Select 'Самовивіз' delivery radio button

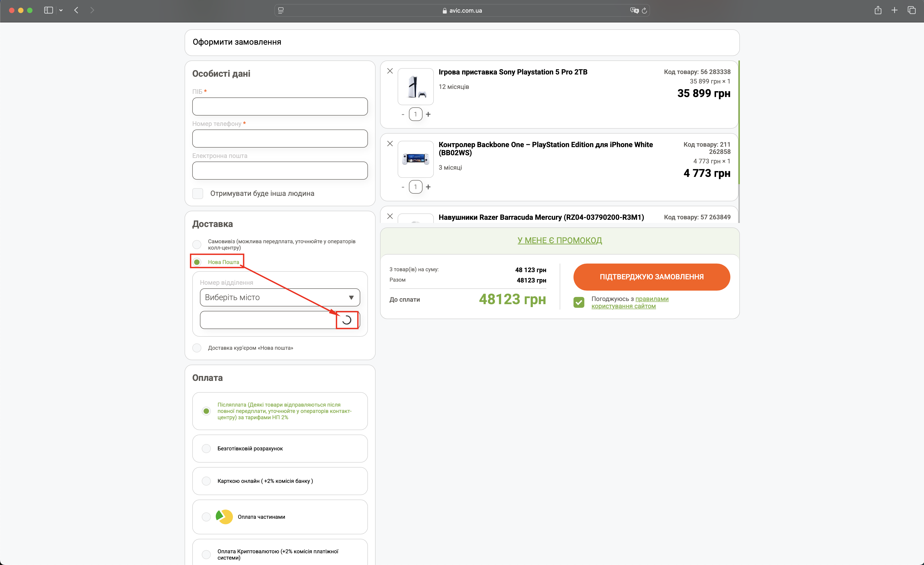(197, 244)
